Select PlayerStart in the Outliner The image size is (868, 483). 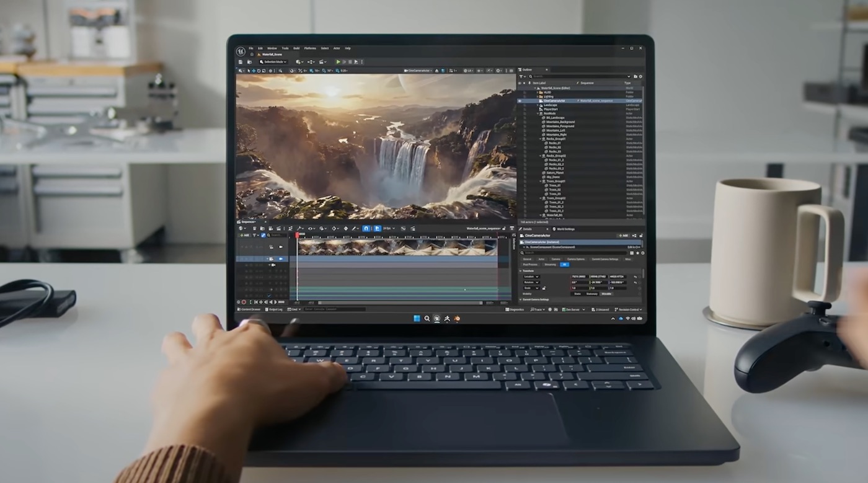[551, 109]
